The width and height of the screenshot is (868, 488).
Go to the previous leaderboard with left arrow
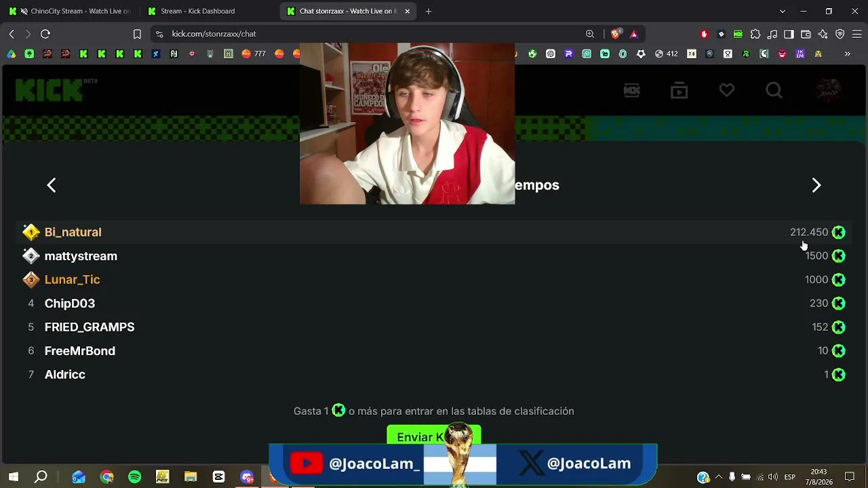click(x=52, y=185)
